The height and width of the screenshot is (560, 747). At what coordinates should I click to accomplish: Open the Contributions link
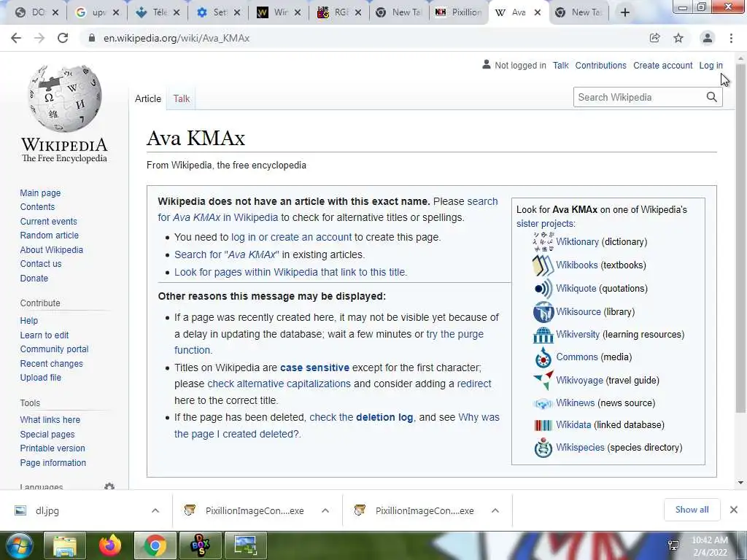tap(601, 66)
